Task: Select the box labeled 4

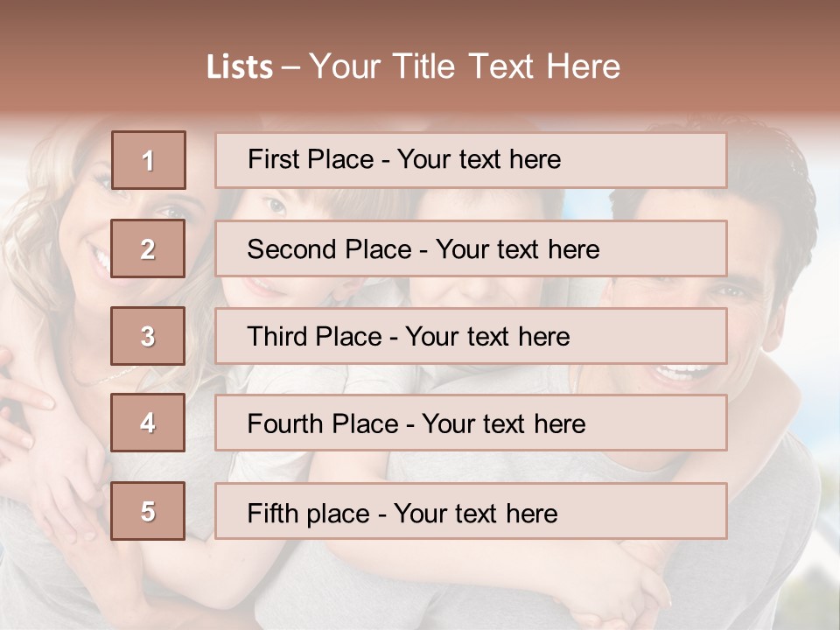Action: (148, 423)
